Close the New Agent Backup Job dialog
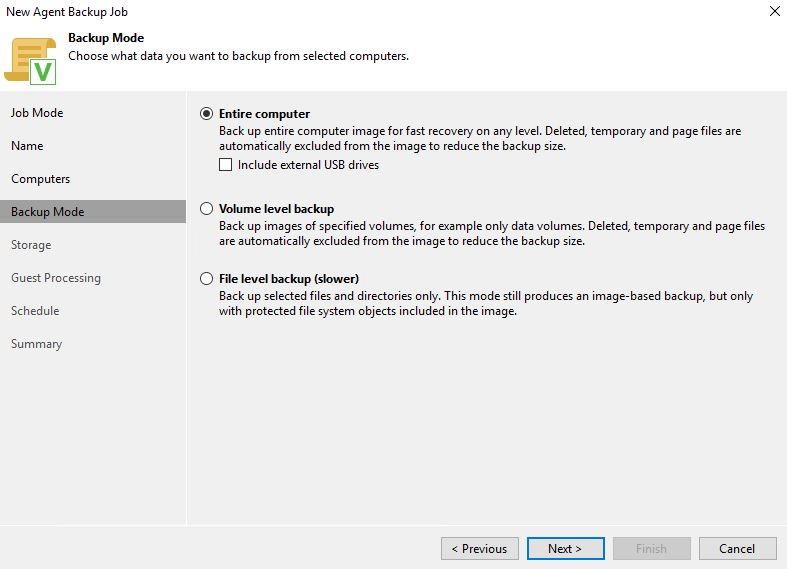 point(774,11)
